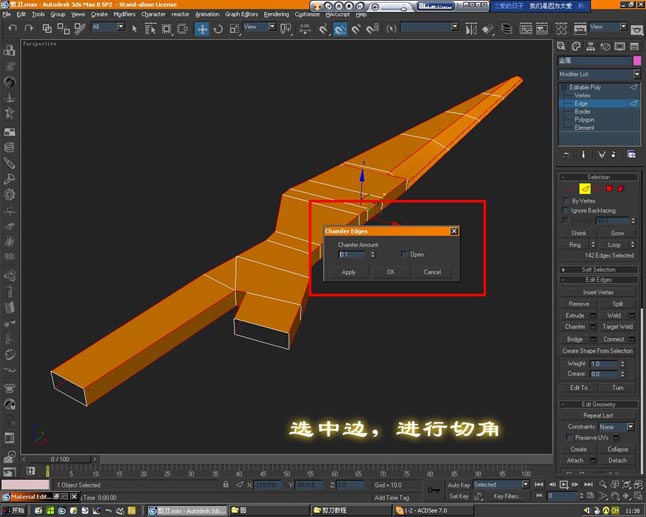The height and width of the screenshot is (517, 646).
Task: Toggle the Pin Stack button
Action: (x=566, y=154)
